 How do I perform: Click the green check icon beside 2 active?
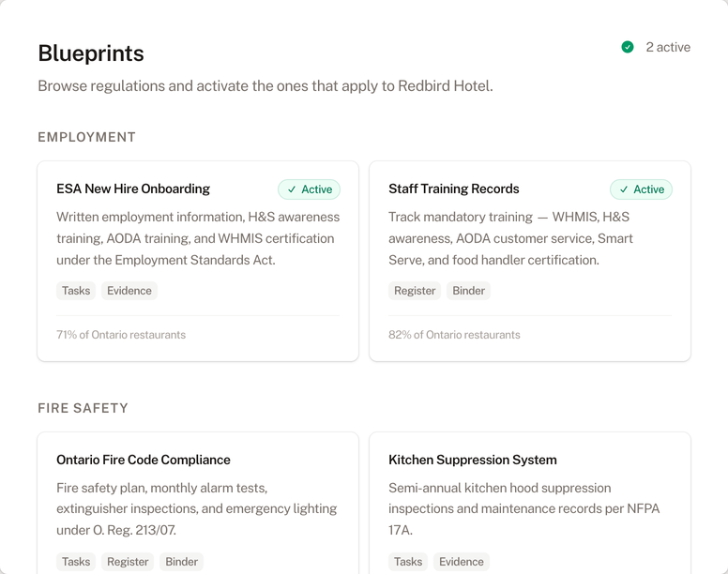click(628, 47)
